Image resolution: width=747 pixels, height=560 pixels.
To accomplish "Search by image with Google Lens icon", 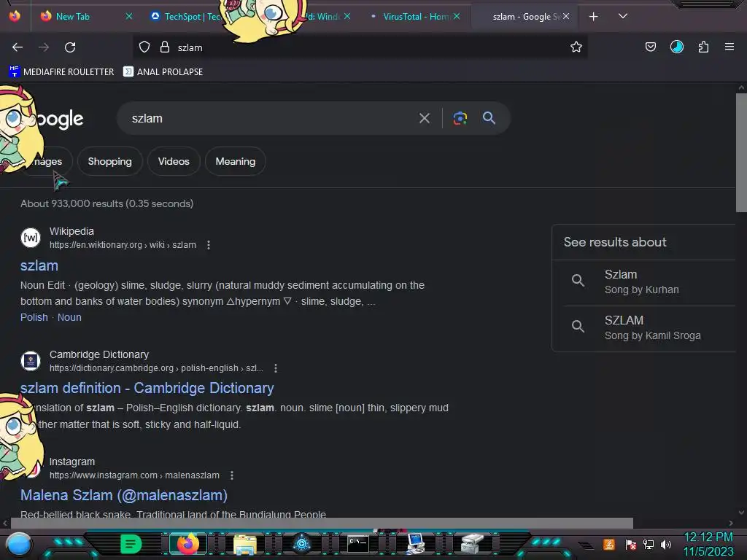I will [x=460, y=118].
